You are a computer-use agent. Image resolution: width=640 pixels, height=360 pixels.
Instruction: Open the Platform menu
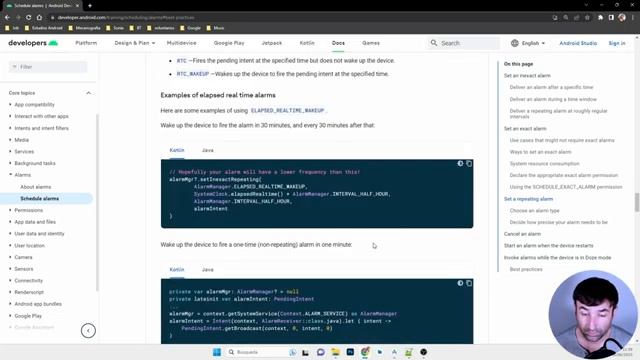coord(86,43)
